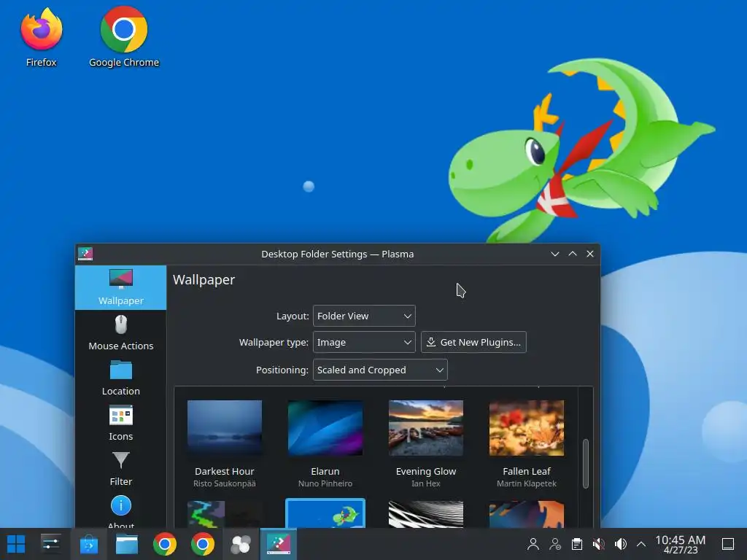
Task: Open the About section
Action: click(120, 510)
